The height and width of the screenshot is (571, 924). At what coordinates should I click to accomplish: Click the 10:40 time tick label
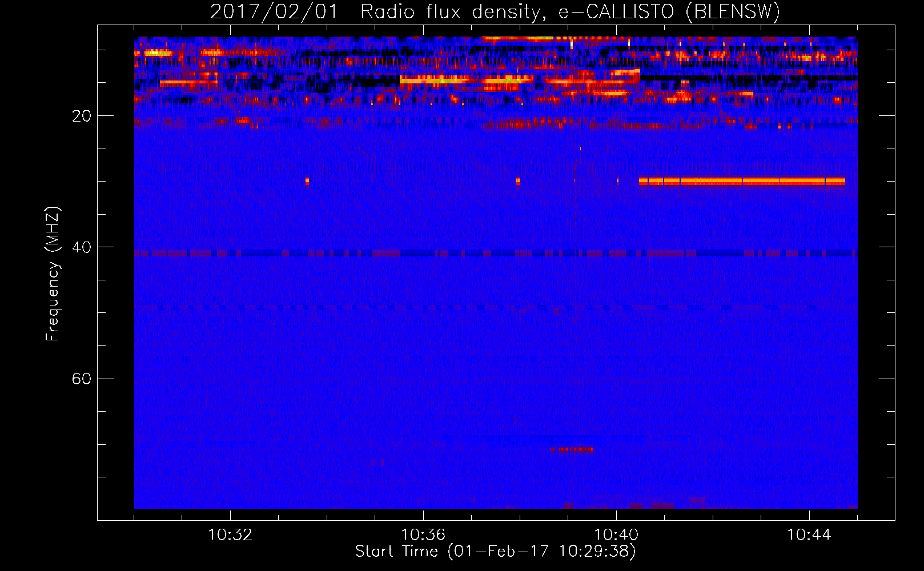click(616, 535)
